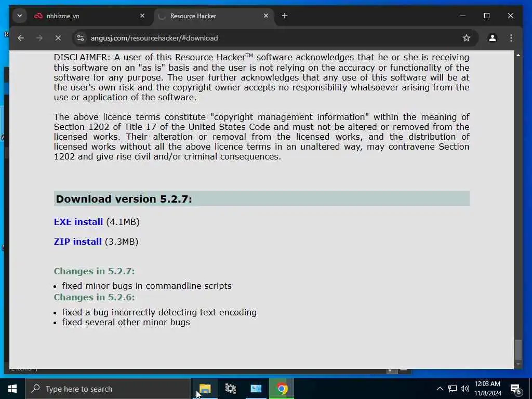Image resolution: width=532 pixels, height=399 pixels.
Task: Close the nhhizme_vn tab
Action: coord(142,16)
